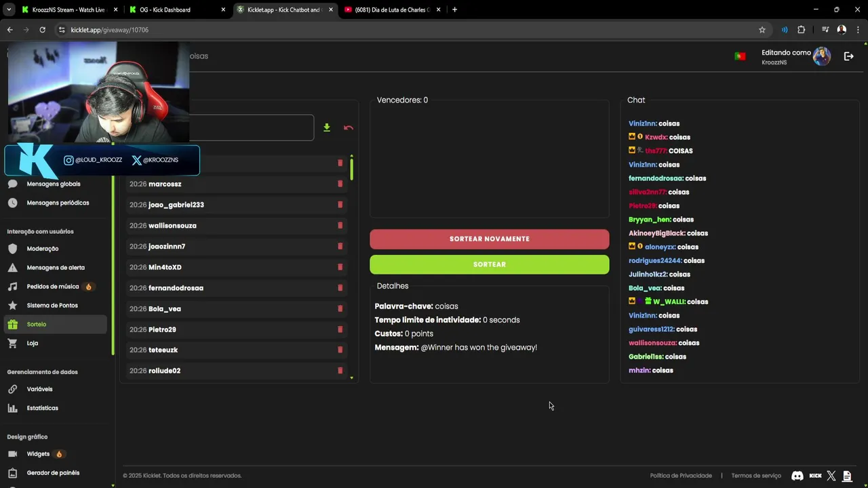The image size is (868, 488).
Task: Close the Kicklet.app tab
Action: (330, 9)
